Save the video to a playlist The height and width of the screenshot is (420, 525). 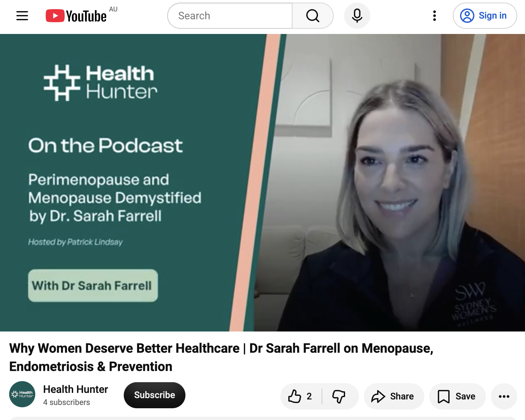point(457,396)
